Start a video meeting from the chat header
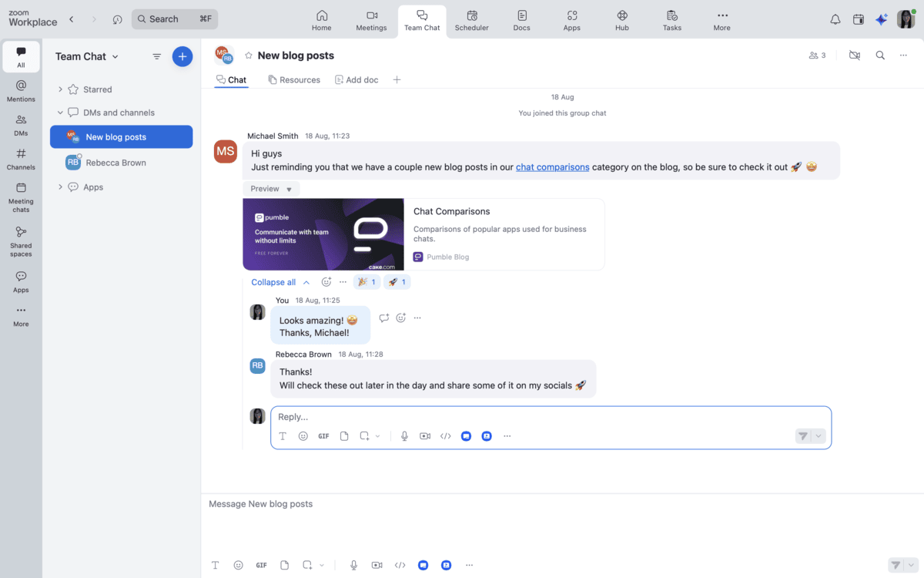This screenshot has height=578, width=924. (854, 55)
